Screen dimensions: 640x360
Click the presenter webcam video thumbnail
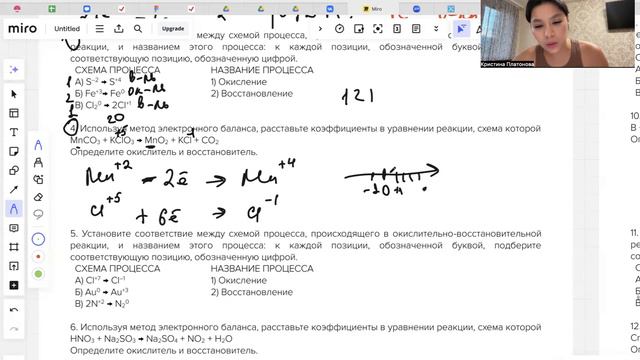(557, 33)
